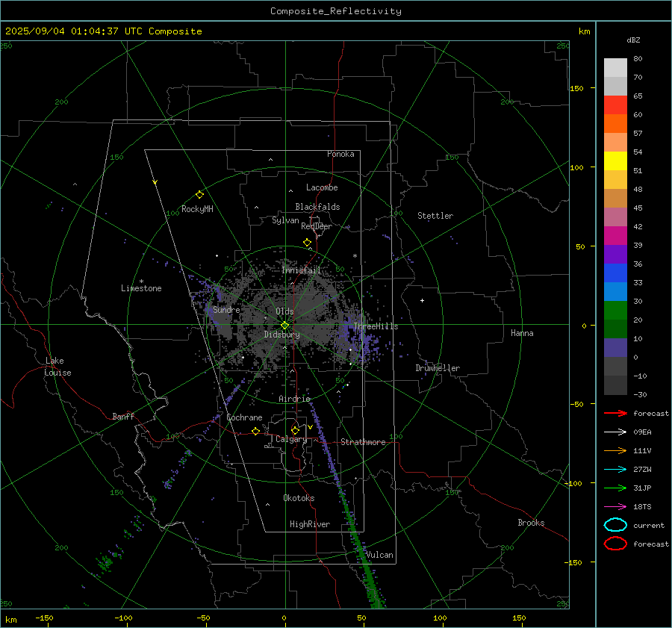672x628 pixels.
Task: Click the yellow diamond marker near RockyMH
Action: (x=199, y=195)
